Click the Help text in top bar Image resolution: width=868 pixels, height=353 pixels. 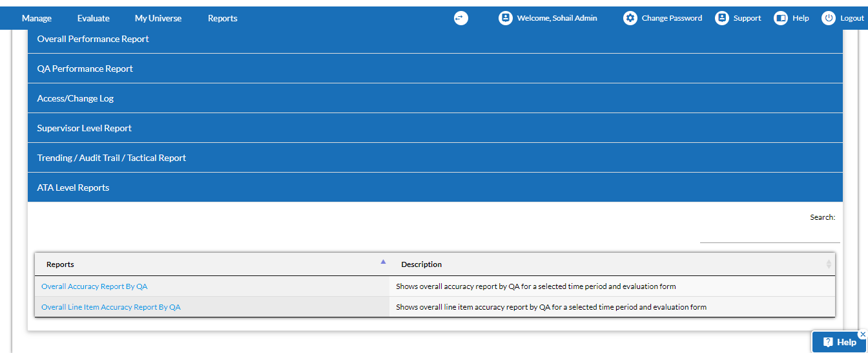[801, 18]
